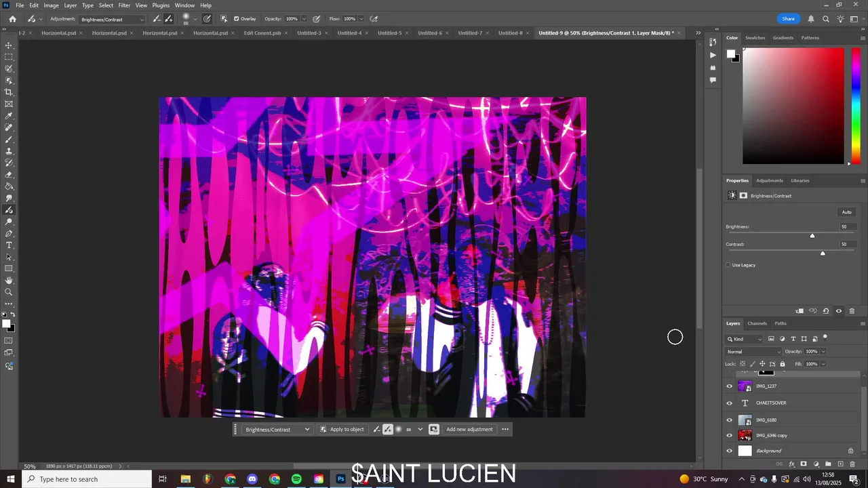868x488 pixels.
Task: Select the Path Selection tool
Action: 9,257
